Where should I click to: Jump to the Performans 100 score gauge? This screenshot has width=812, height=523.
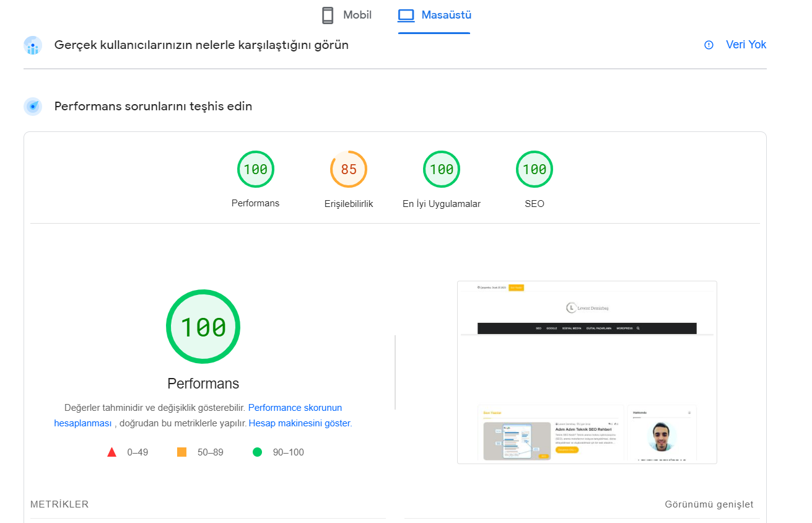point(256,169)
